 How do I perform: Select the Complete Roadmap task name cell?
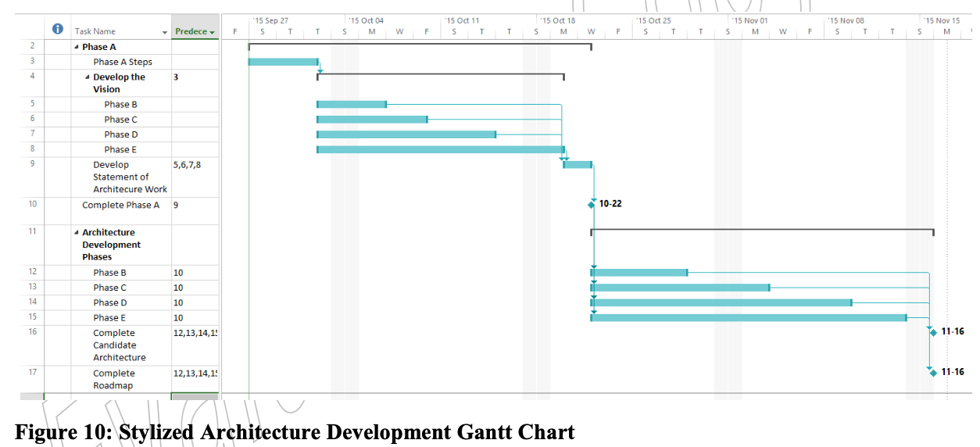click(x=114, y=379)
